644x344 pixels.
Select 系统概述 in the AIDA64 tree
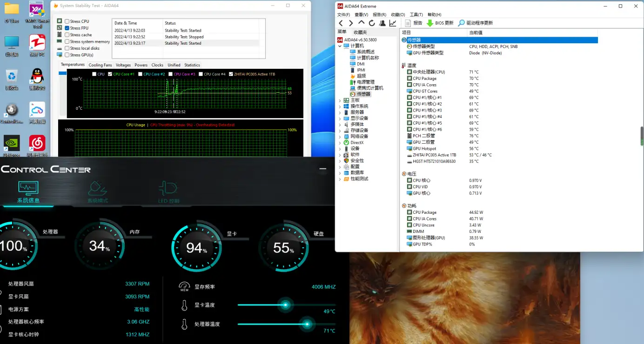click(365, 52)
